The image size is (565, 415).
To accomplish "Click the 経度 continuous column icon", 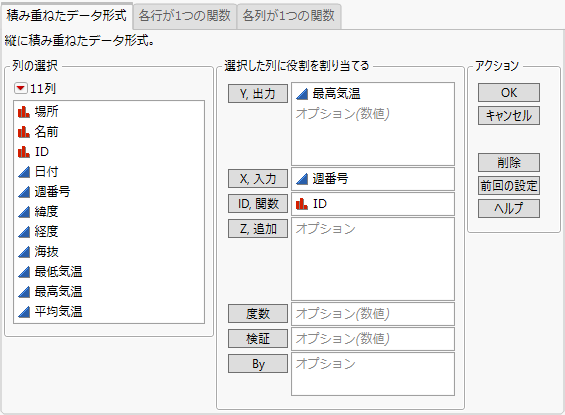I will point(24,232).
